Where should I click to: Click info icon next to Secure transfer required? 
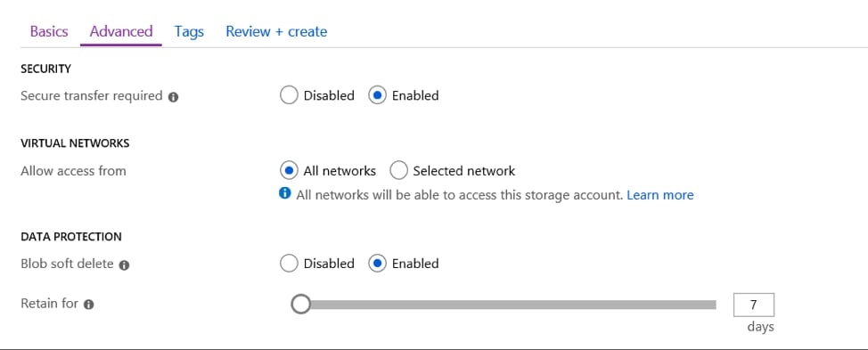pos(173,97)
